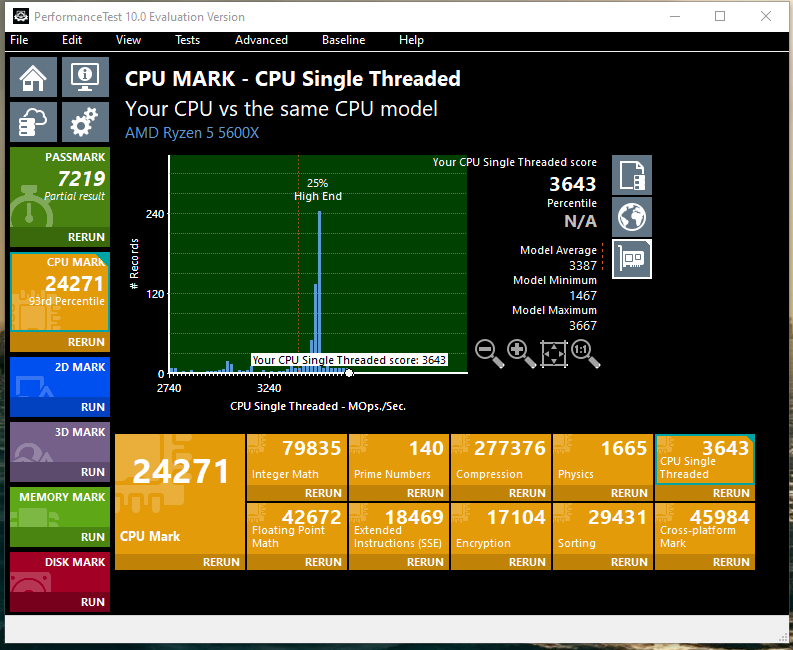The image size is (793, 650).
Task: Open the Tests menu
Action: pos(188,40)
